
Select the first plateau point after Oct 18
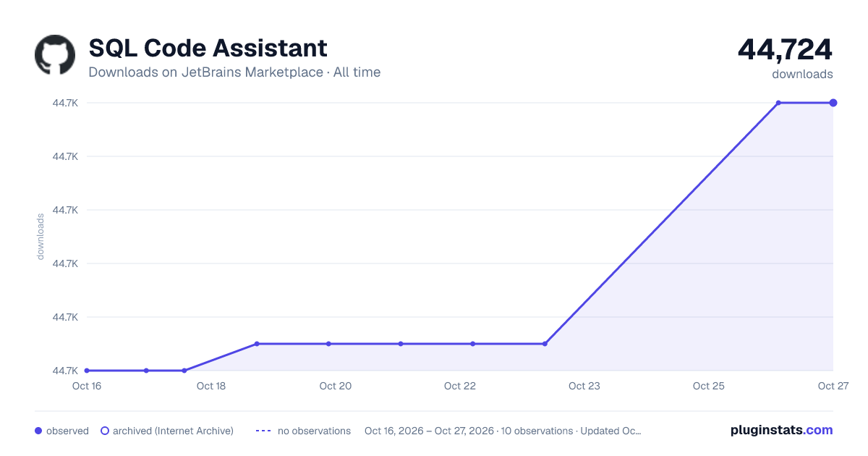point(256,344)
